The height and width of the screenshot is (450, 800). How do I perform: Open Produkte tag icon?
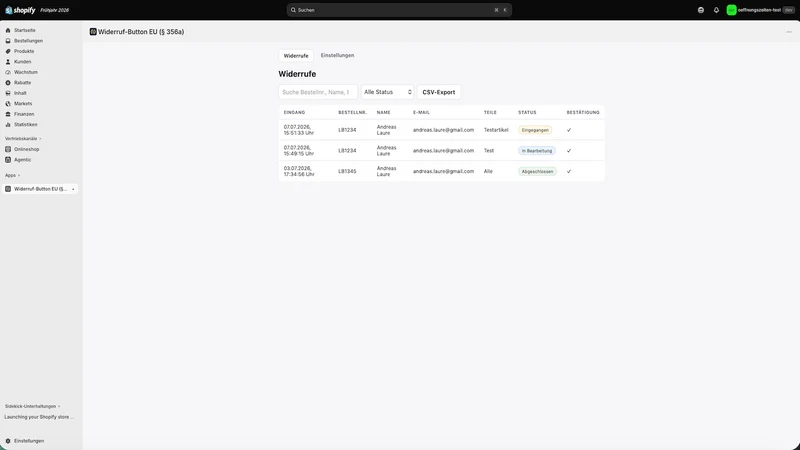(8, 51)
